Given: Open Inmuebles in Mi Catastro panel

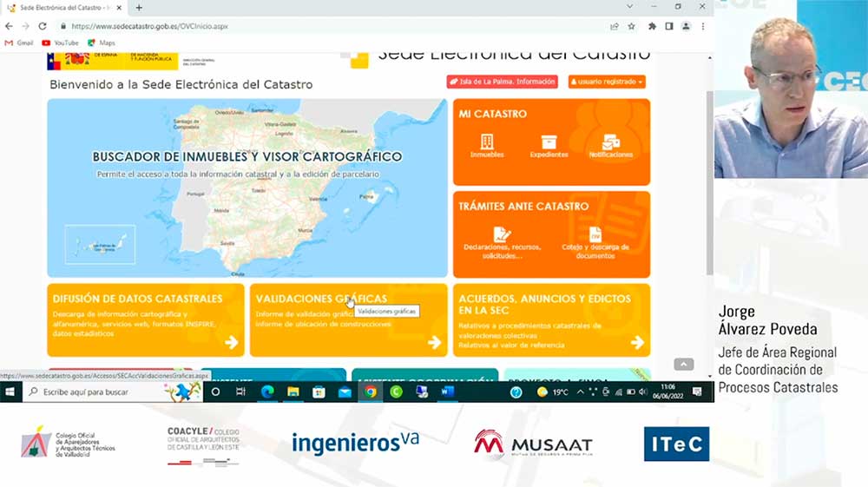Looking at the screenshot, I should [x=487, y=145].
